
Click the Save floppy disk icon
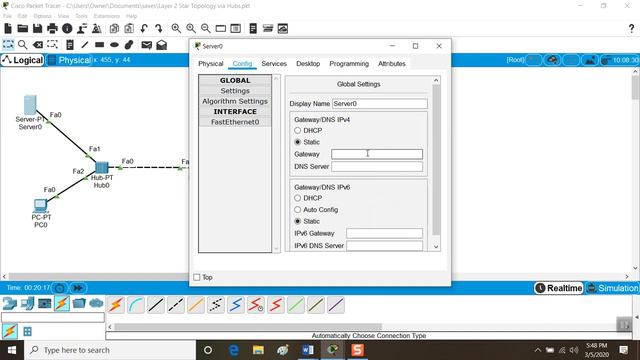38,29
